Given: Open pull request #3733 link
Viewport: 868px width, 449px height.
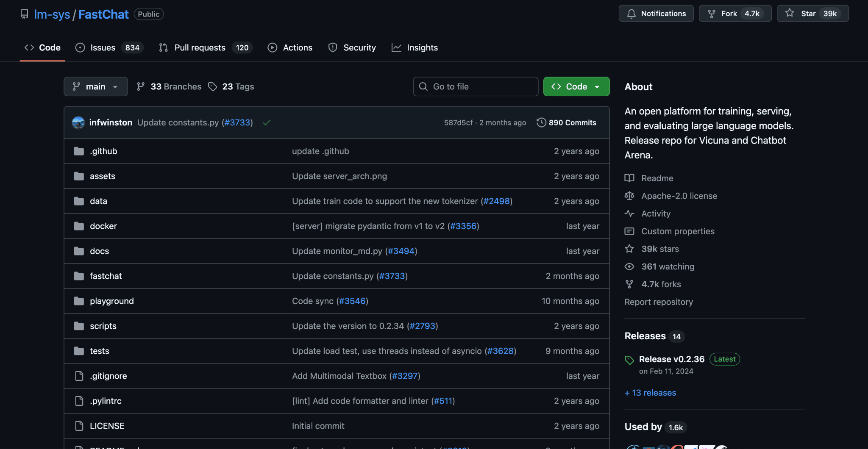Looking at the screenshot, I should [237, 122].
